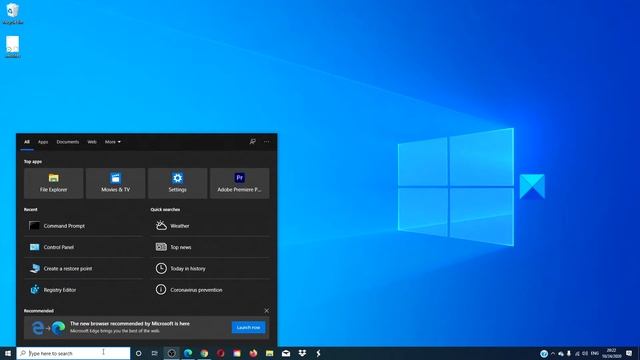The image size is (640, 360).
Task: Open Command Prompt from Recent list
Action: (x=84, y=226)
